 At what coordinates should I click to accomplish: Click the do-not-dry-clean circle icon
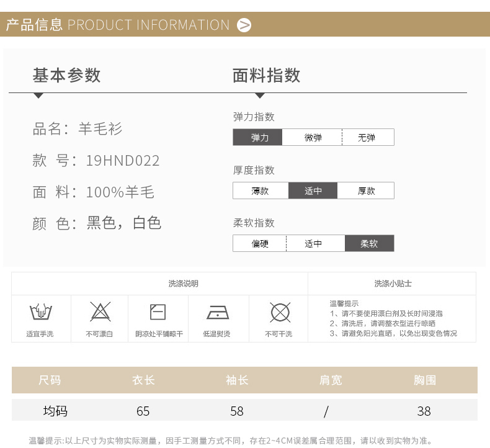(280, 311)
